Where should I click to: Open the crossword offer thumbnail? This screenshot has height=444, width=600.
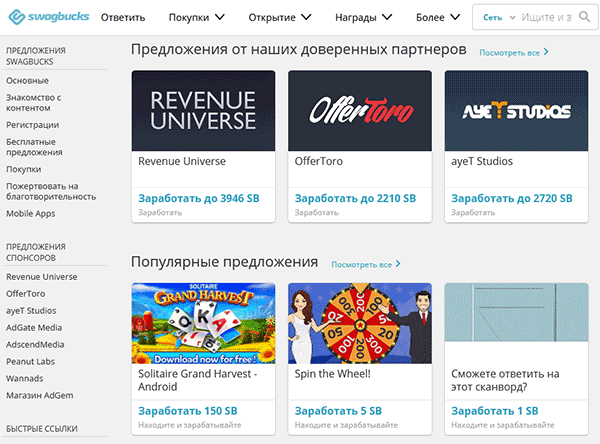tap(516, 312)
